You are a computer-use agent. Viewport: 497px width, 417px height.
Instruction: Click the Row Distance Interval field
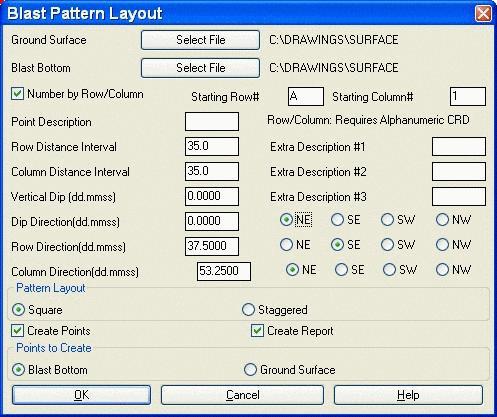(212, 146)
